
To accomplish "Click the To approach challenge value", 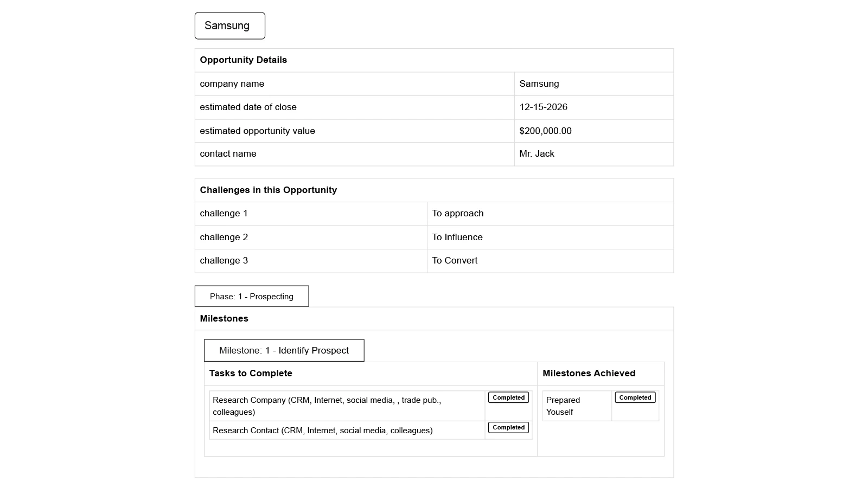I will [x=457, y=214].
